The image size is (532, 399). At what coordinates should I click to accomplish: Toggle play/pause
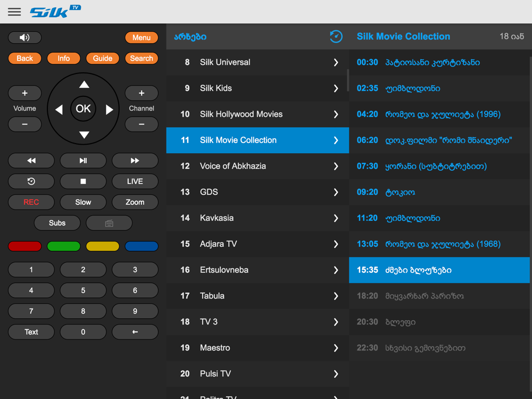pos(83,161)
